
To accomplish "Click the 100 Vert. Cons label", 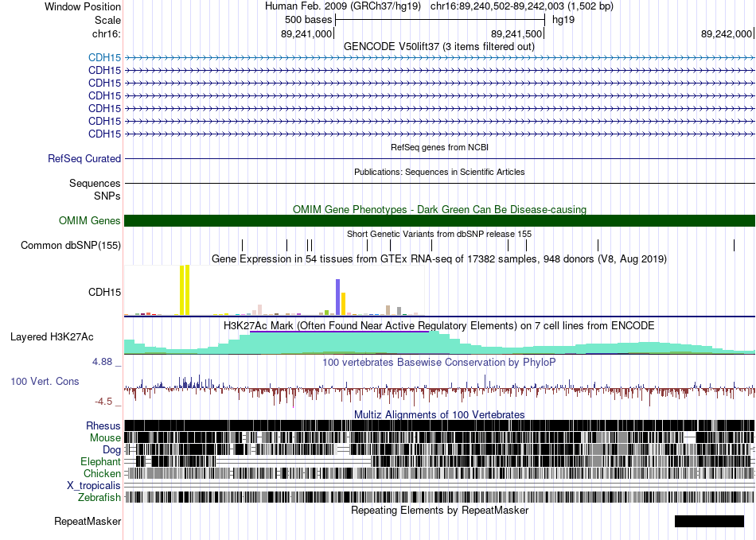I will point(45,382).
